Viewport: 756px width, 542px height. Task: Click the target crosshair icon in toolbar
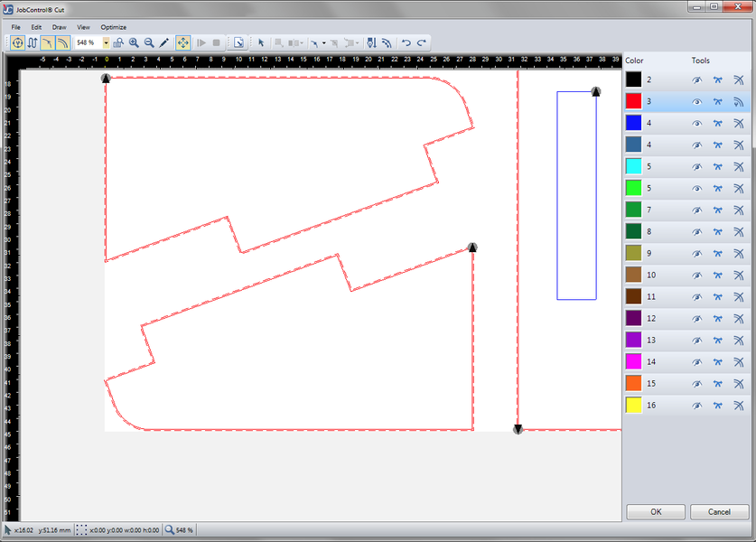coord(17,42)
